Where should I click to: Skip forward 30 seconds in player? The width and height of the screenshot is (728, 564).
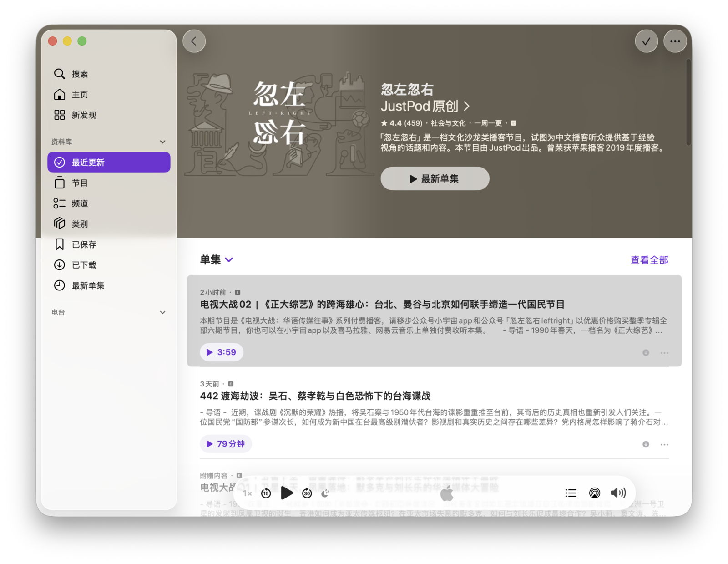(x=307, y=493)
